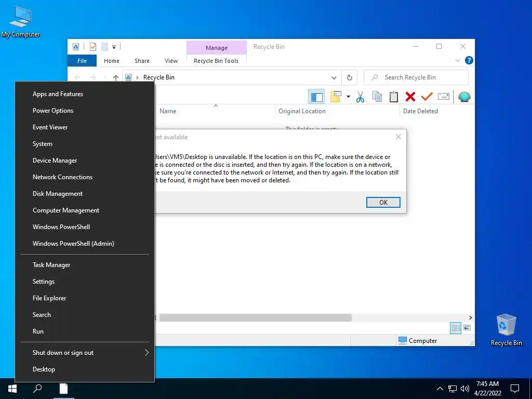532x399 pixels.
Task: Expand the ribbon with the chevron
Action: tap(457, 60)
